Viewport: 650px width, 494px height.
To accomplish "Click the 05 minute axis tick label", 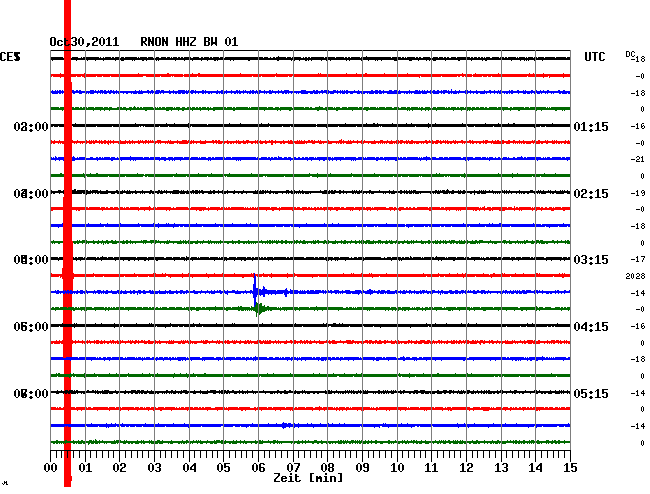I will coord(223,468).
